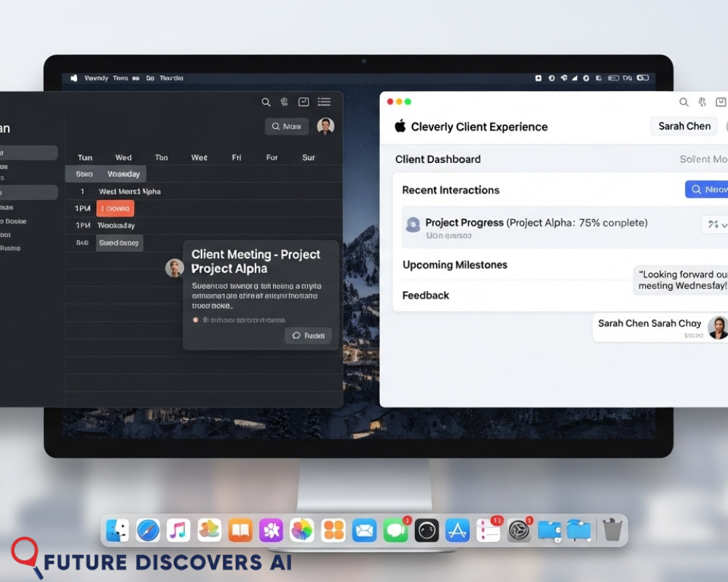The image size is (728, 582).
Task: Click the Apple menu in the menu bar
Action: click(x=74, y=78)
